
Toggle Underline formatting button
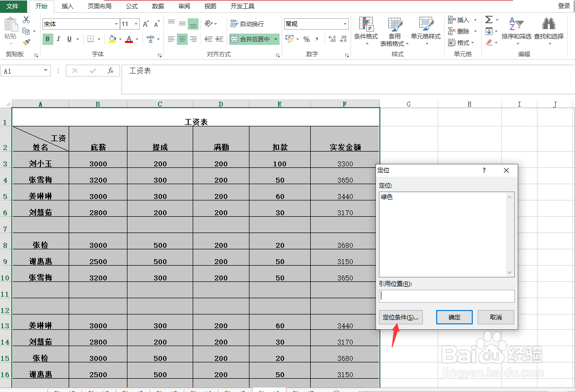69,39
